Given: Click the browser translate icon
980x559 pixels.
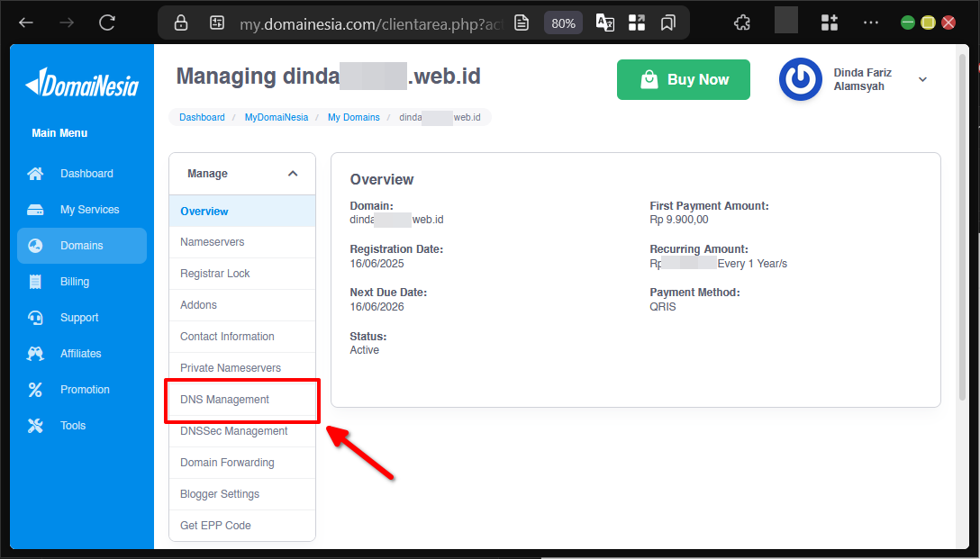Looking at the screenshot, I should pos(604,23).
